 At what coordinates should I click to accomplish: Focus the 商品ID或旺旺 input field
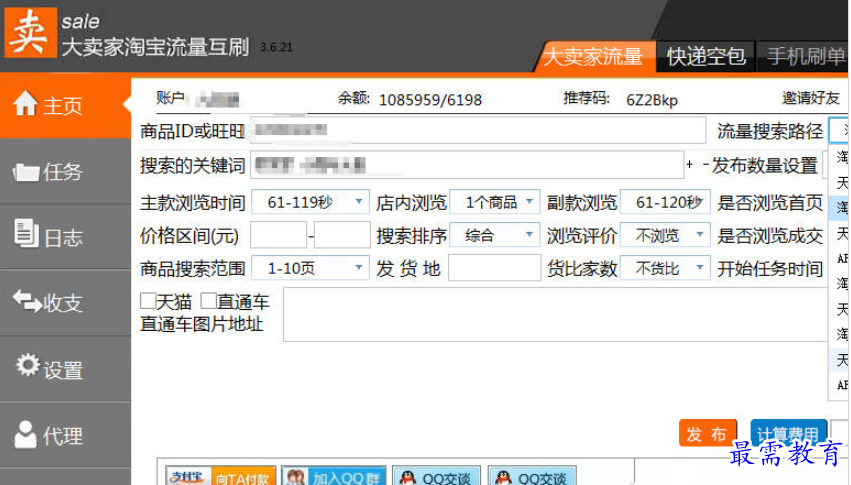478,130
